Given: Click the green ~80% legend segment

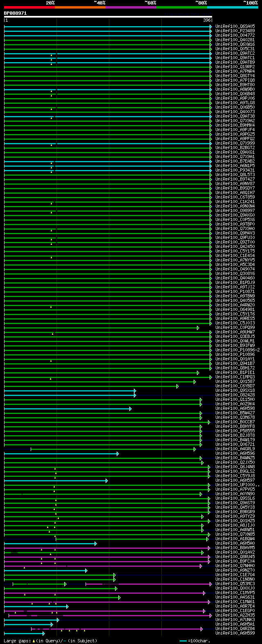Looking at the screenshot, I should [182, 7].
